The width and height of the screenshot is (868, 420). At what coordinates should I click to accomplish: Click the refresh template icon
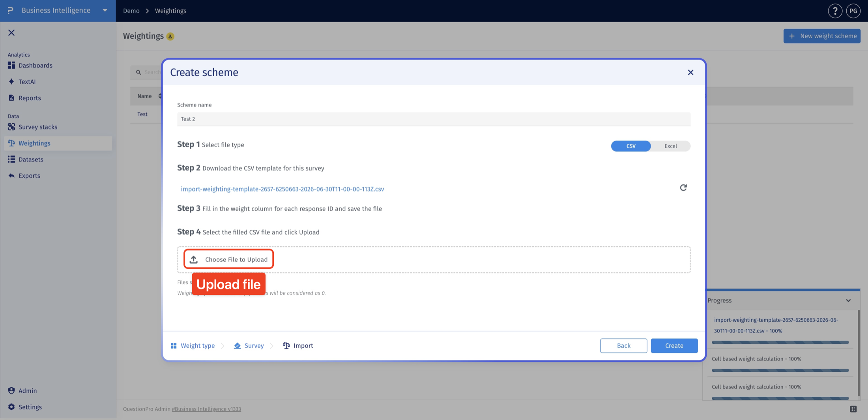pyautogui.click(x=683, y=187)
